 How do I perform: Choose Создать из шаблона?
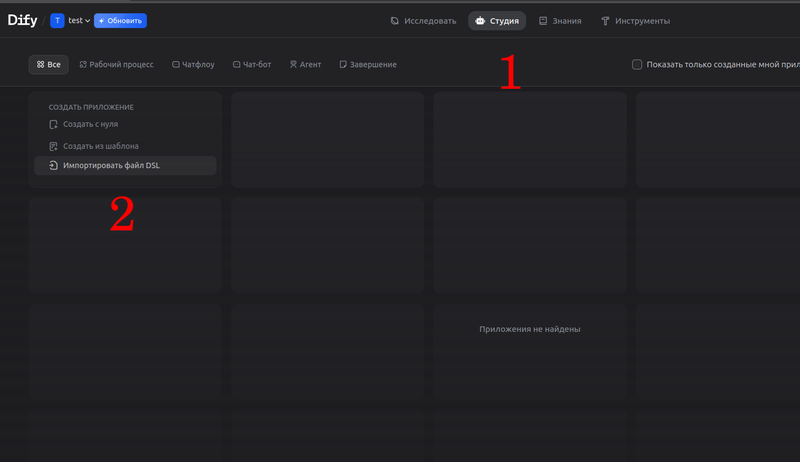100,146
